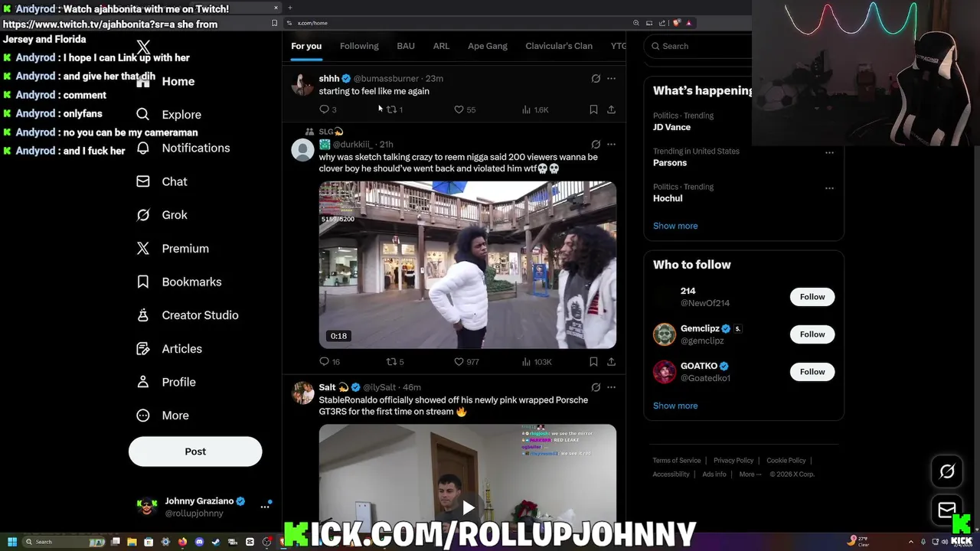Expand the footer More links menu
980x551 pixels.
(x=750, y=474)
